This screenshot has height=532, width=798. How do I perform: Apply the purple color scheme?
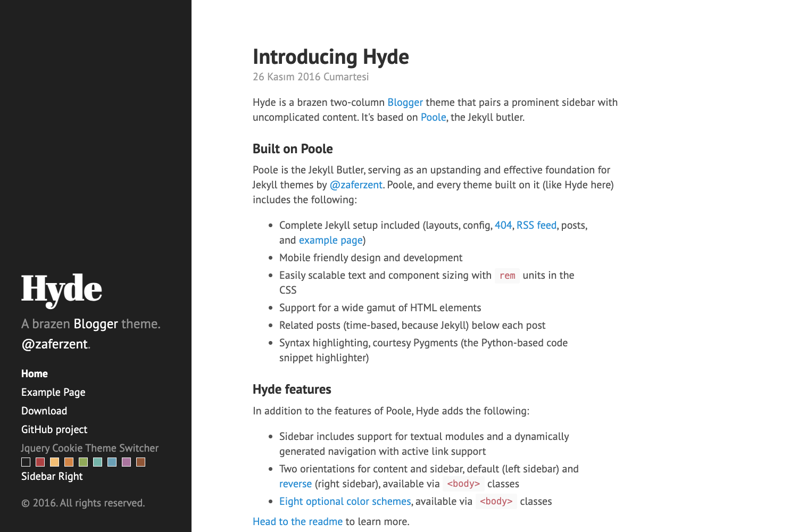pos(126,462)
